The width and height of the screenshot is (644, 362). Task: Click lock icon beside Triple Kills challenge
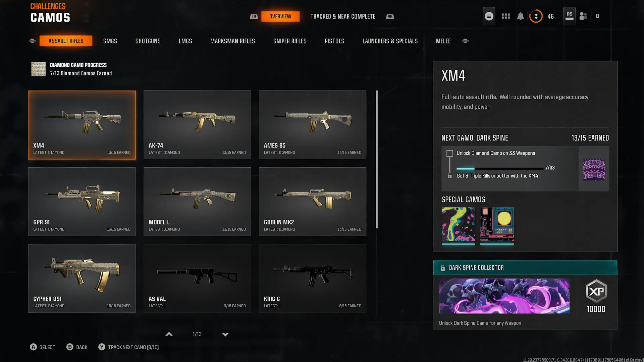pyautogui.click(x=449, y=176)
